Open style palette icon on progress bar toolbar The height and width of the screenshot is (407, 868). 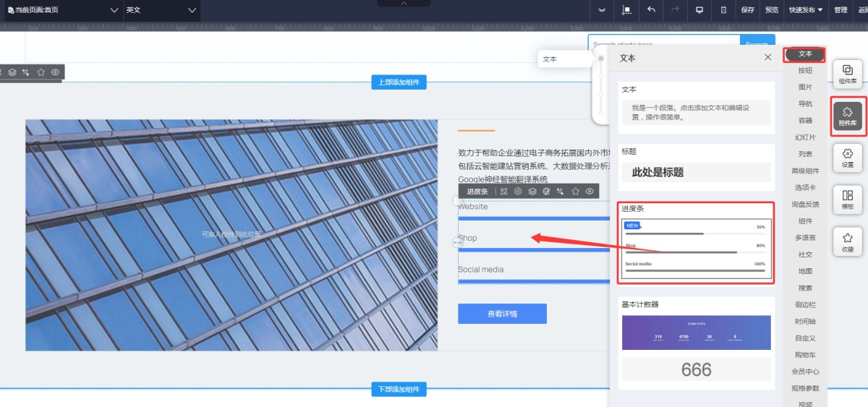pos(546,191)
